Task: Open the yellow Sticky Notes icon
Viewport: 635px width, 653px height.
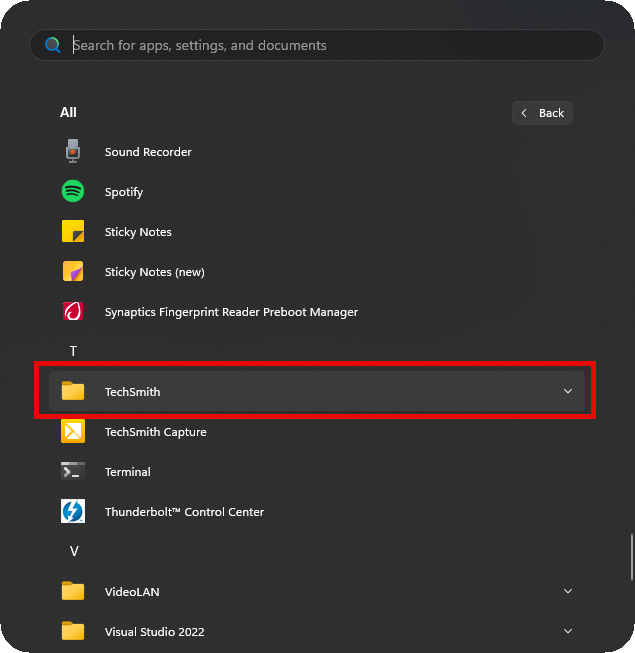Action: 73,232
